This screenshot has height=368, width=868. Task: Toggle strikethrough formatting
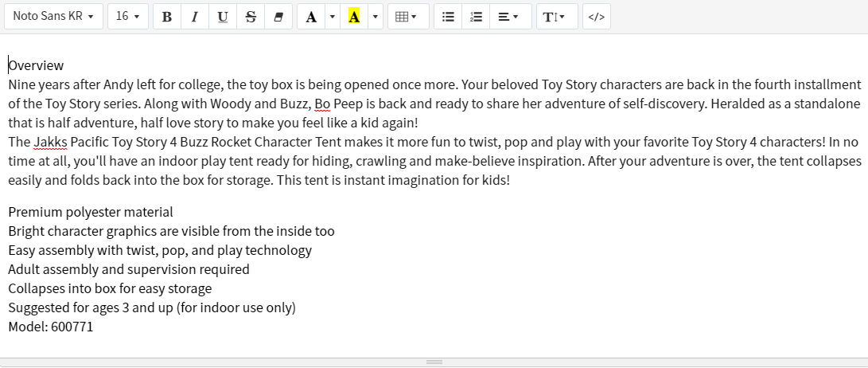(x=251, y=16)
